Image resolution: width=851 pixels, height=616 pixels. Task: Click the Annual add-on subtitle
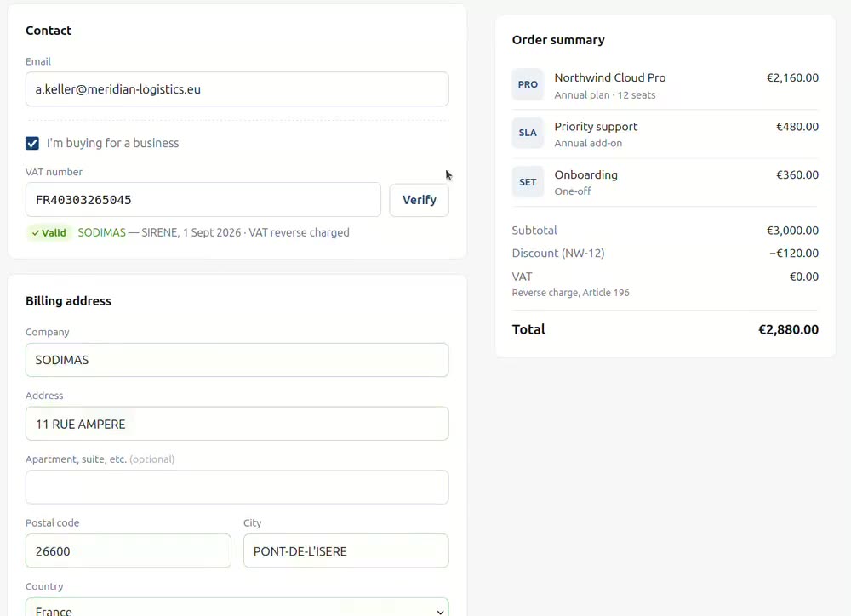588,143
